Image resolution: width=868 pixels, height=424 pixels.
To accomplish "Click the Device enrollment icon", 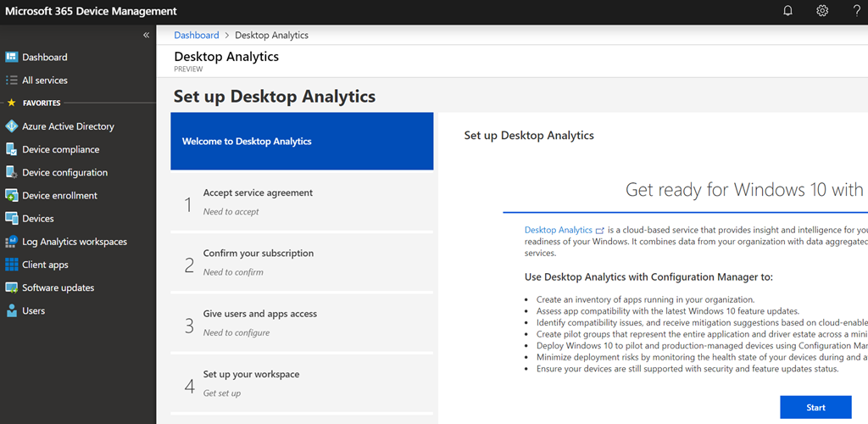I will (x=12, y=195).
